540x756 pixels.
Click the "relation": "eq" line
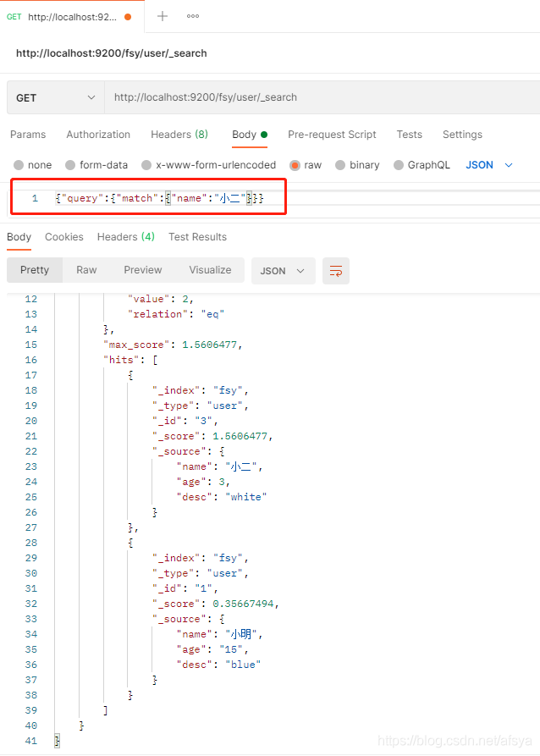pos(176,314)
